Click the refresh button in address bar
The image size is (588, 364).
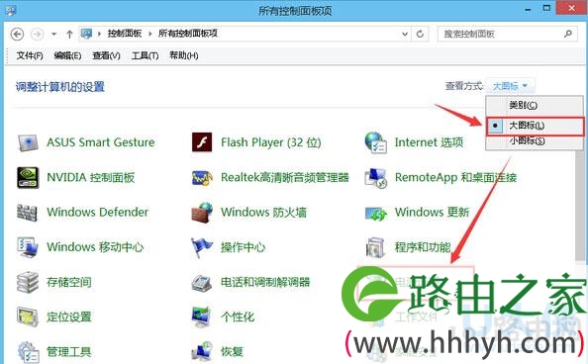420,34
